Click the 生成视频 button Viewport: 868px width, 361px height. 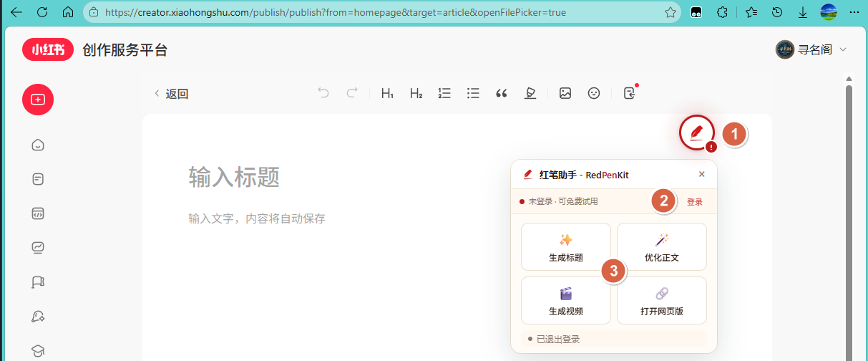566,300
